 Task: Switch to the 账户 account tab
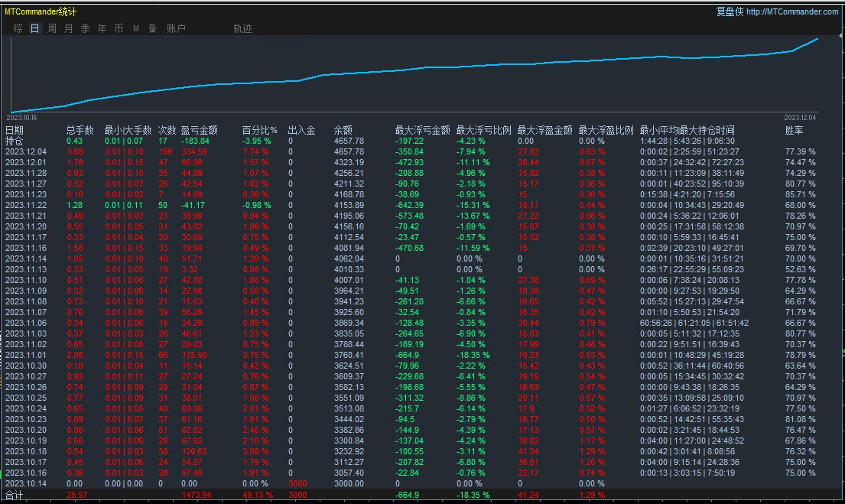[x=176, y=28]
